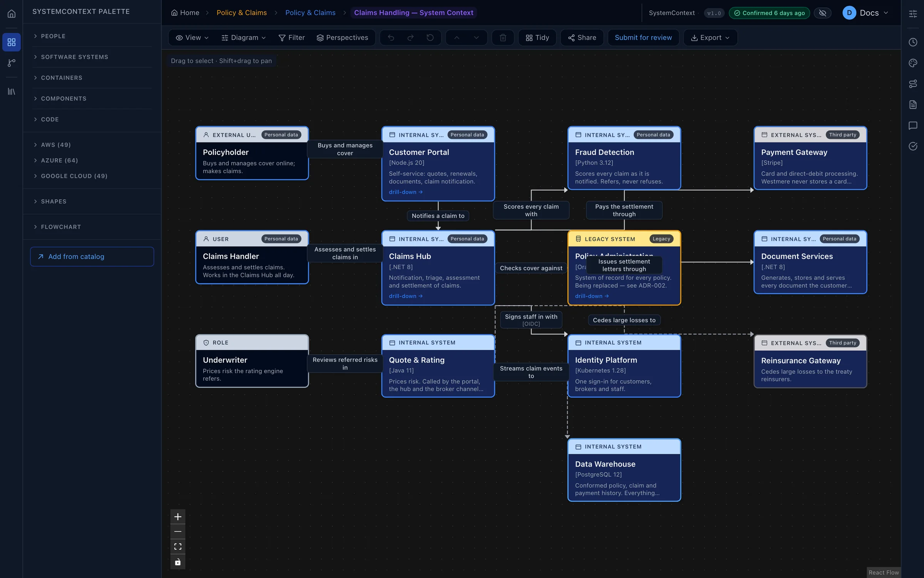The width and height of the screenshot is (924, 578).
Task: Expand the SOFTWARE SYSTEMS palette section
Action: tap(92, 57)
